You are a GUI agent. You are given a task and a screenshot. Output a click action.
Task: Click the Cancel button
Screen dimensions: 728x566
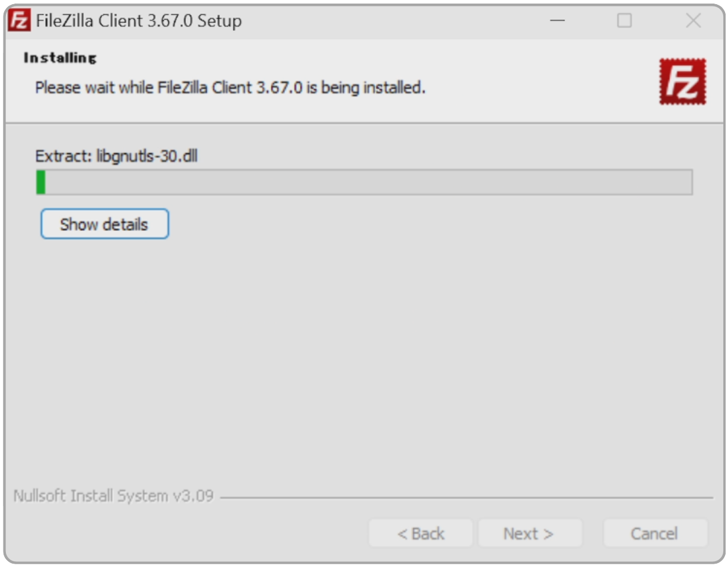pos(654,533)
